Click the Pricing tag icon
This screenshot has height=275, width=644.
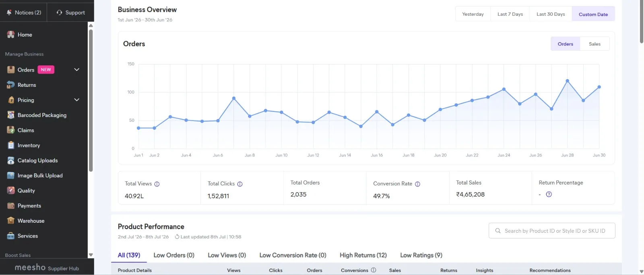[x=11, y=100]
